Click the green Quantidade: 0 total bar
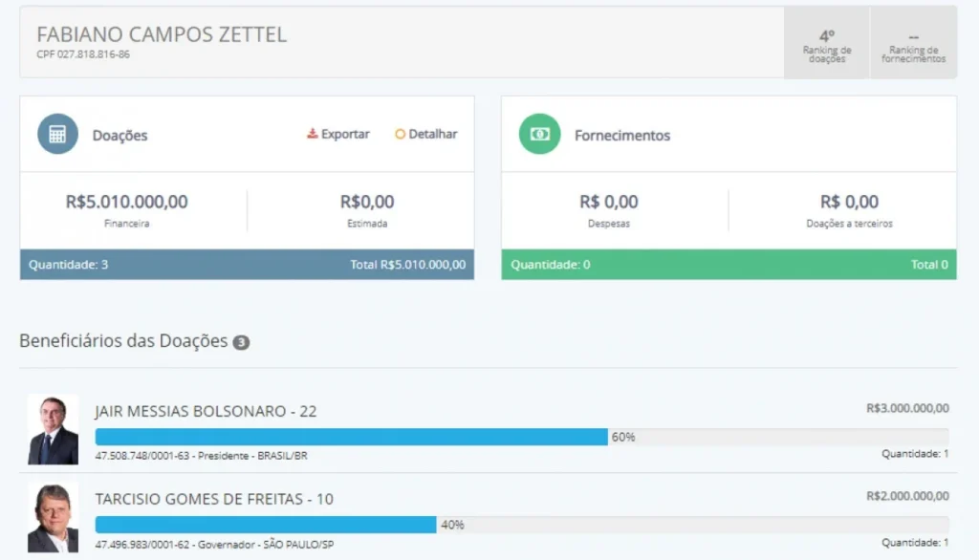Viewport: 979px width, 560px height. [x=729, y=264]
